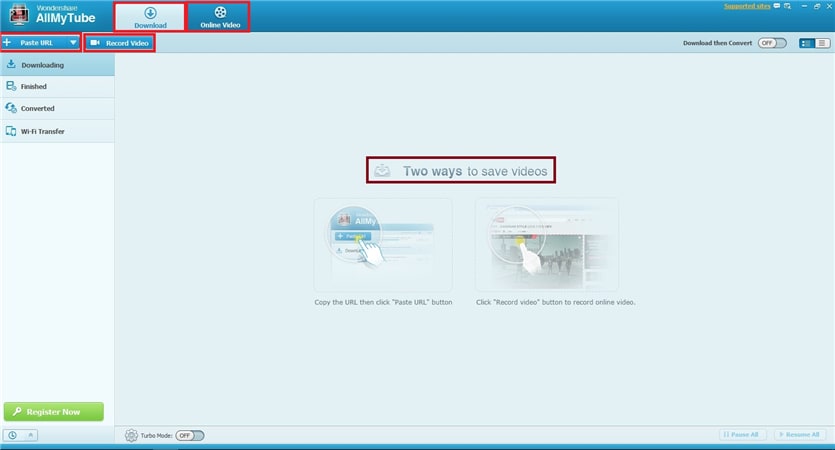Viewport: 835px width, 450px height.
Task: Click the film reel icon on Online Video
Action: tap(220, 12)
